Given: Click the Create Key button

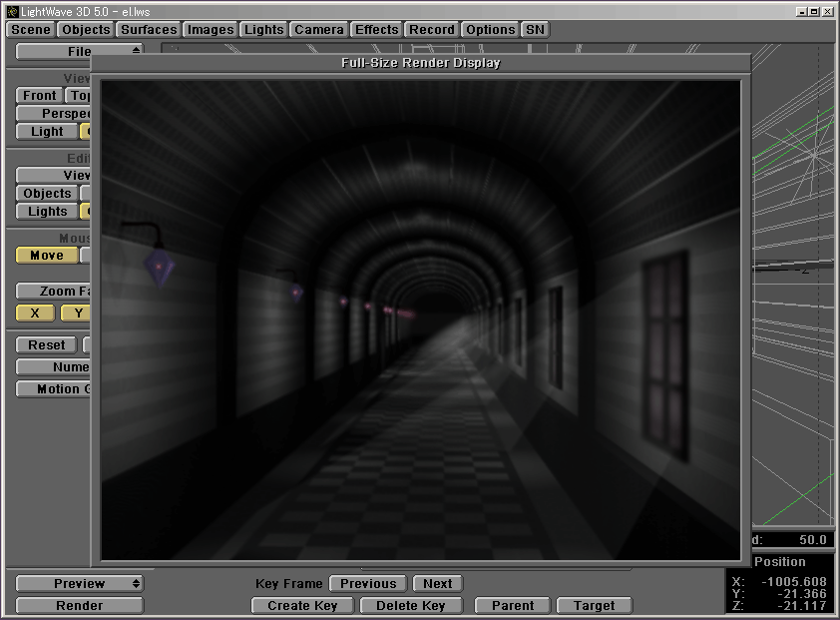Looking at the screenshot, I should click(x=302, y=606).
